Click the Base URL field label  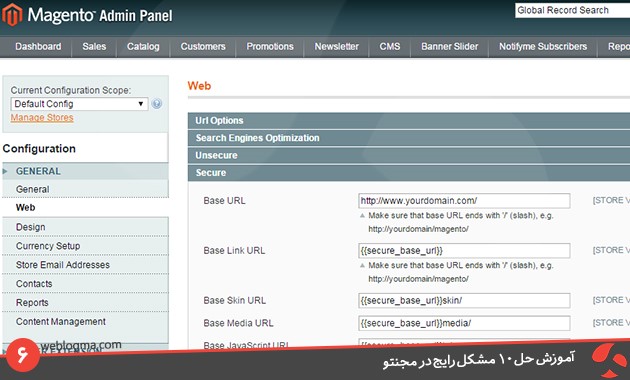224,200
